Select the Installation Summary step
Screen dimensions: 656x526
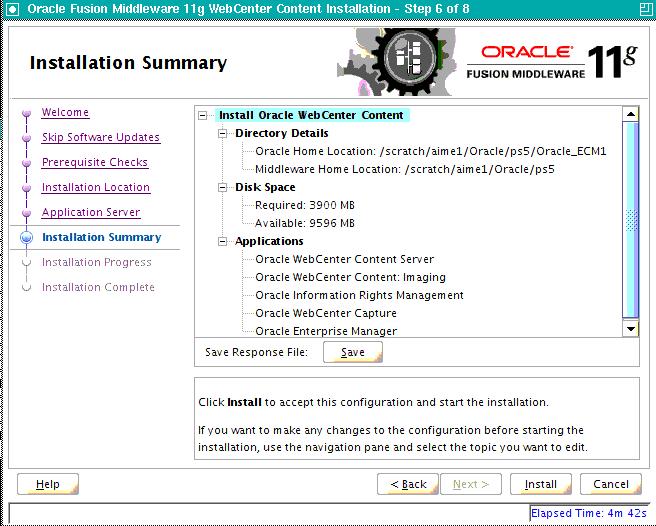click(102, 237)
